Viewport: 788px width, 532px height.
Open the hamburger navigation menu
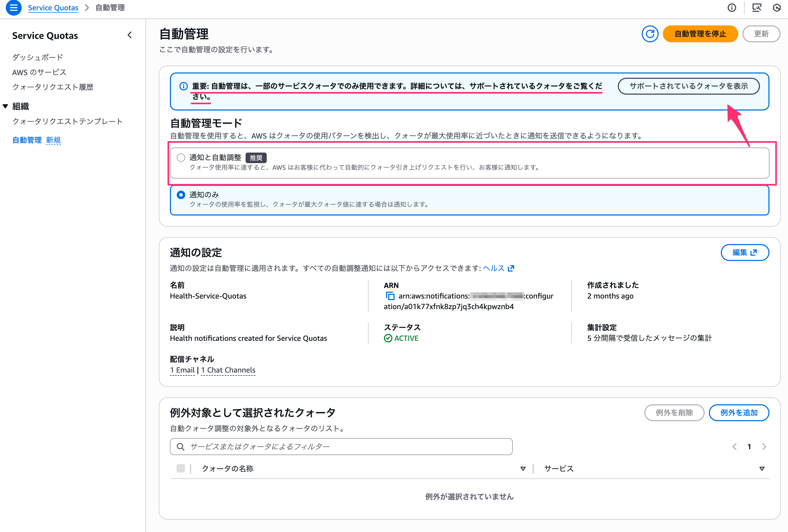pos(13,7)
